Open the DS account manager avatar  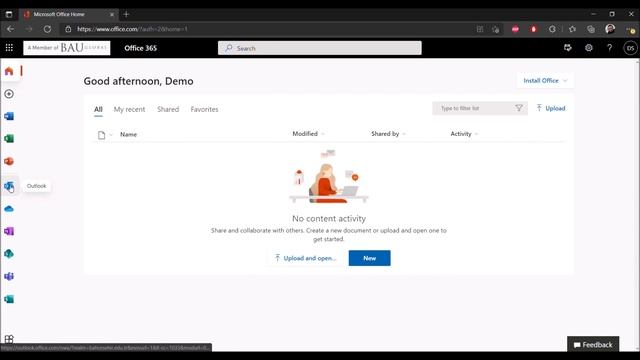(630, 48)
